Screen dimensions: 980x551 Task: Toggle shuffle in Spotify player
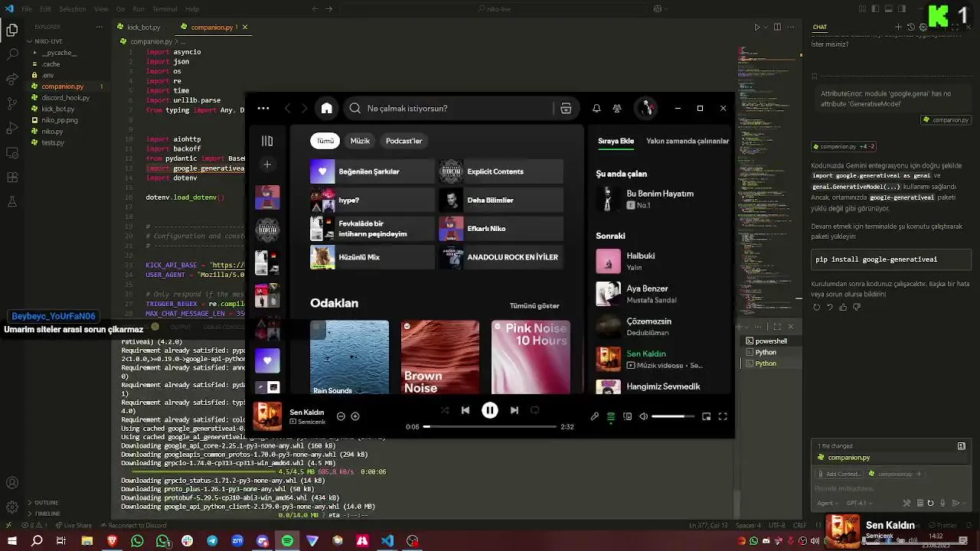445,410
